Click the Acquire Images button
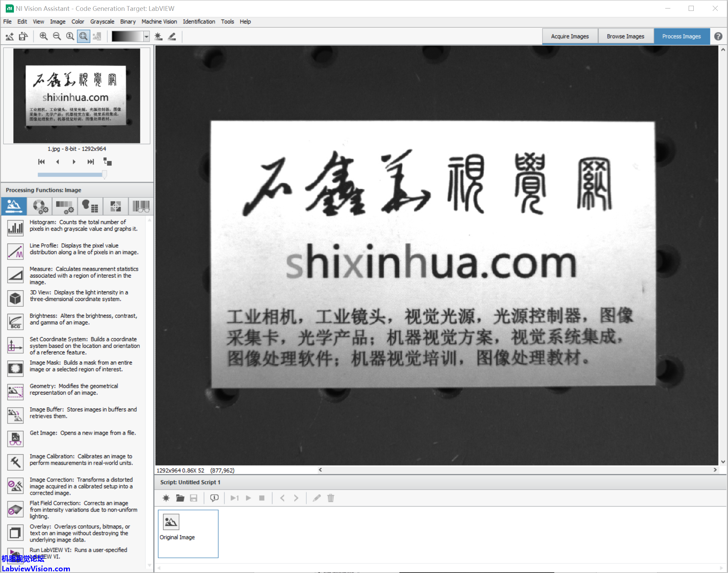 point(569,36)
